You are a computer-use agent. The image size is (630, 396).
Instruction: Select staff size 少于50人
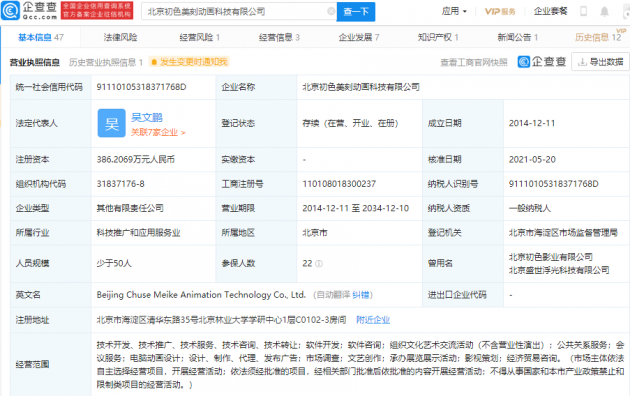(114, 264)
